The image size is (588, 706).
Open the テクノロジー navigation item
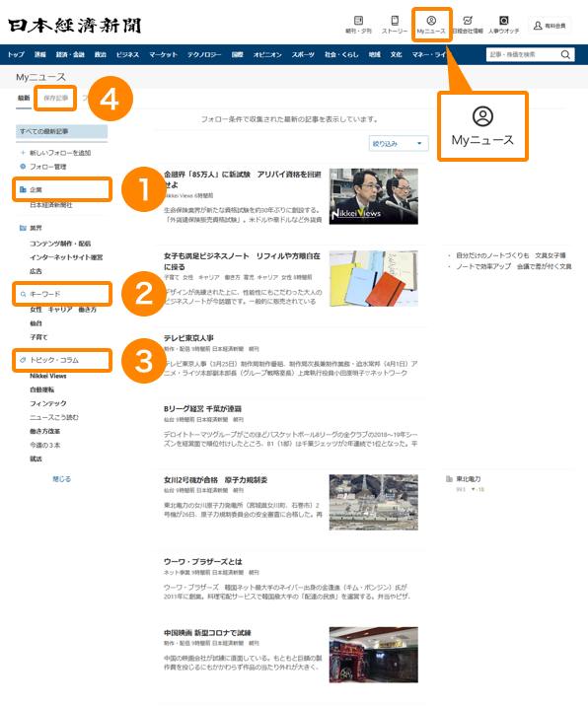(204, 54)
